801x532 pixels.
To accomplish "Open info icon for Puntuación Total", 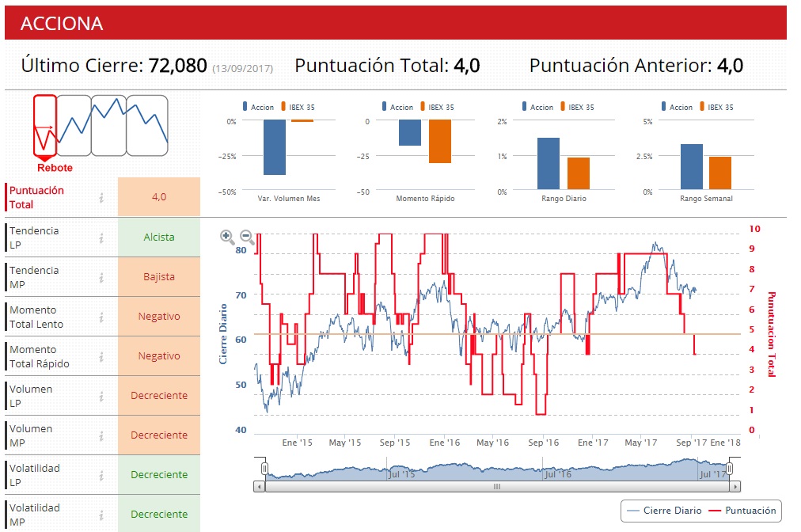I will coord(101,197).
